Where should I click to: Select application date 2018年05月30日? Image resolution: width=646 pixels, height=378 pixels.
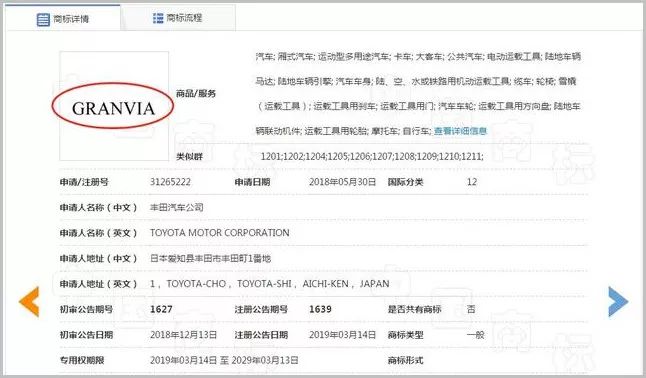pyautogui.click(x=342, y=182)
